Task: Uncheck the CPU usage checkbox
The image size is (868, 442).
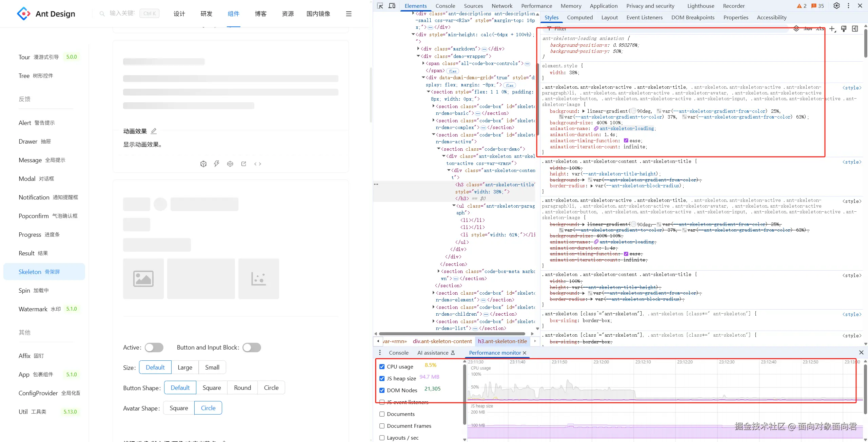Action: pos(382,366)
